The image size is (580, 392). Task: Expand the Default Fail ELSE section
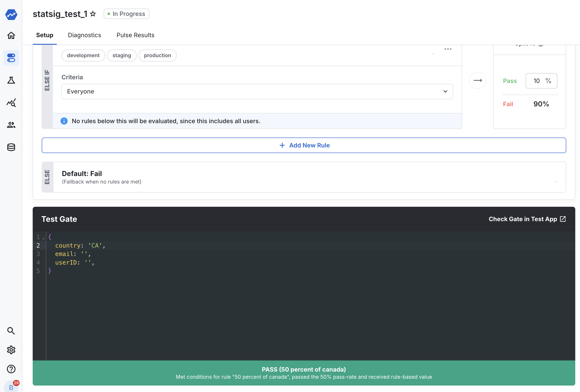click(556, 181)
